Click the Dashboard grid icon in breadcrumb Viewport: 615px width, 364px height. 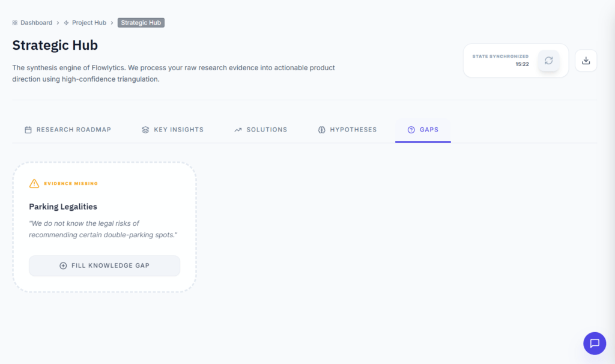coord(15,23)
